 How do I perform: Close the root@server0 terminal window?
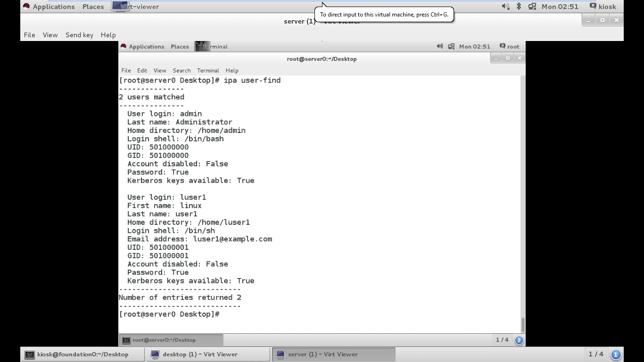click(x=520, y=58)
